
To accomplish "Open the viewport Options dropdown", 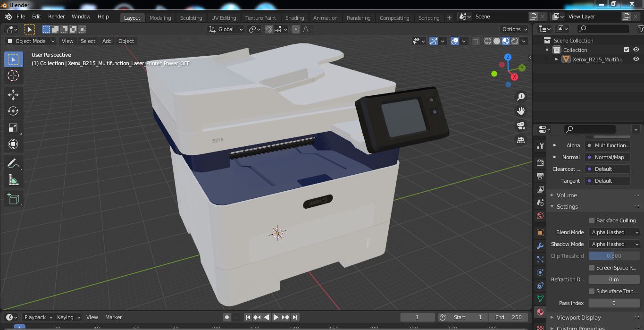I will (515, 29).
